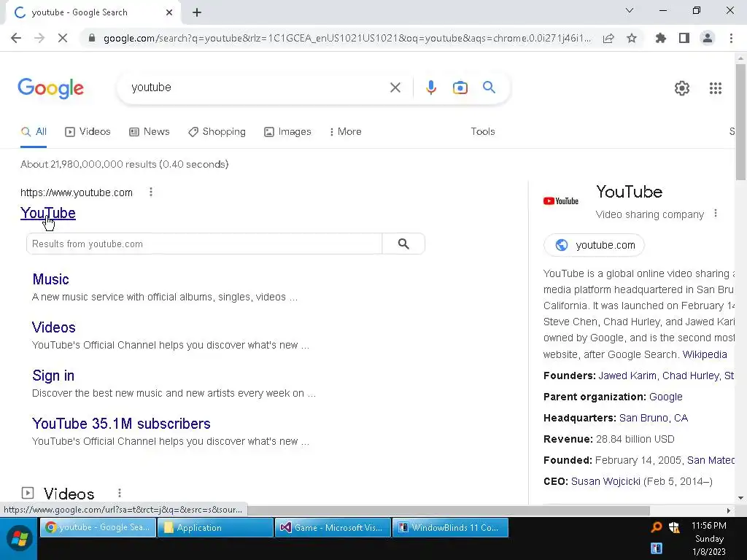Open the Susan Wojcicki CEO link
This screenshot has height=560, width=747.
[605, 481]
